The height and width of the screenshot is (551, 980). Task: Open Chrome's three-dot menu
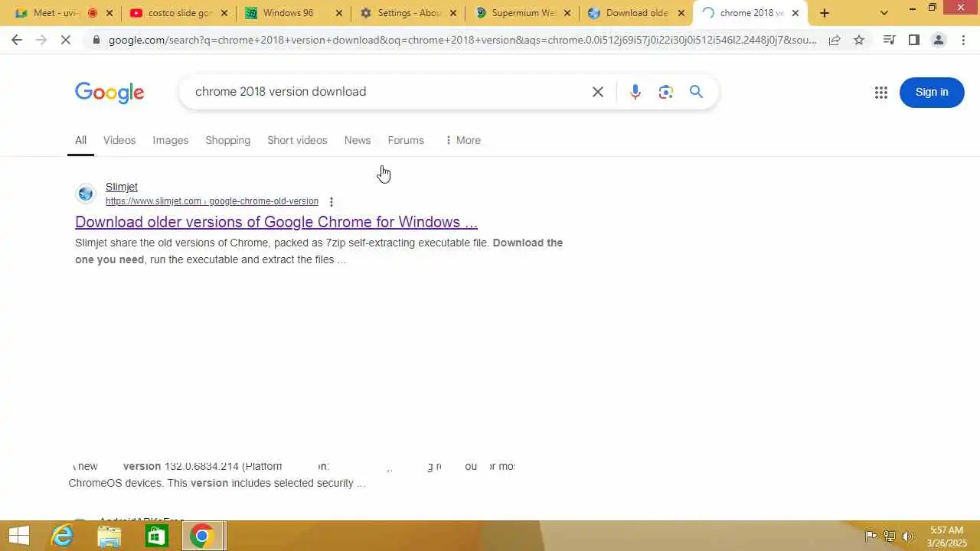click(x=964, y=40)
